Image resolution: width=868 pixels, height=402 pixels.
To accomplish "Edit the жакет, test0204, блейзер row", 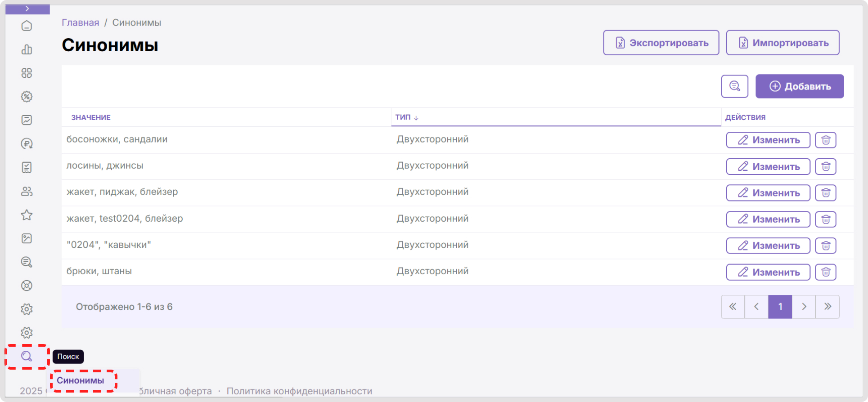I will pyautogui.click(x=768, y=219).
